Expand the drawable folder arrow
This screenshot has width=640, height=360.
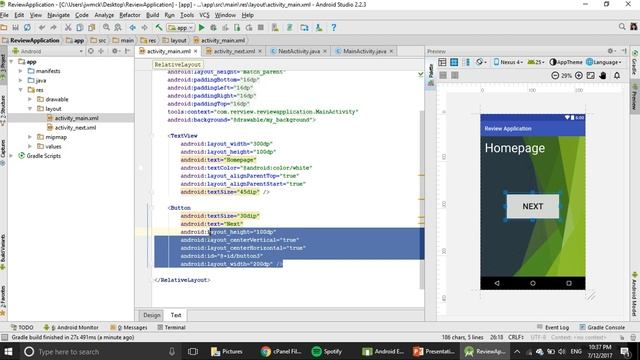tap(30, 99)
